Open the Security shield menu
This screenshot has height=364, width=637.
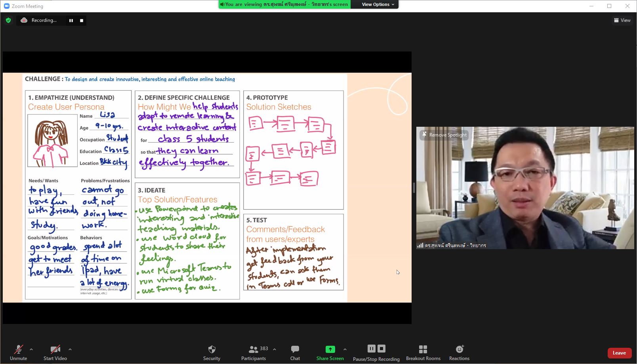[212, 352]
